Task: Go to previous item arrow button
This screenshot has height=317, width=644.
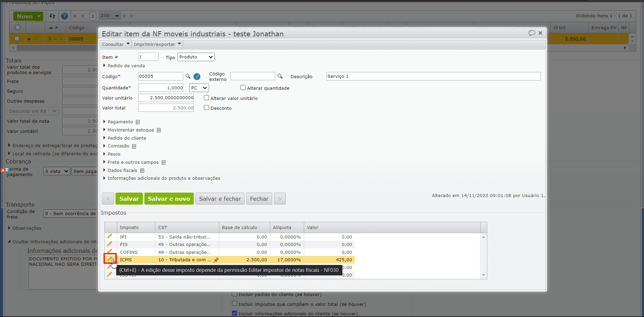Action: (x=108, y=199)
